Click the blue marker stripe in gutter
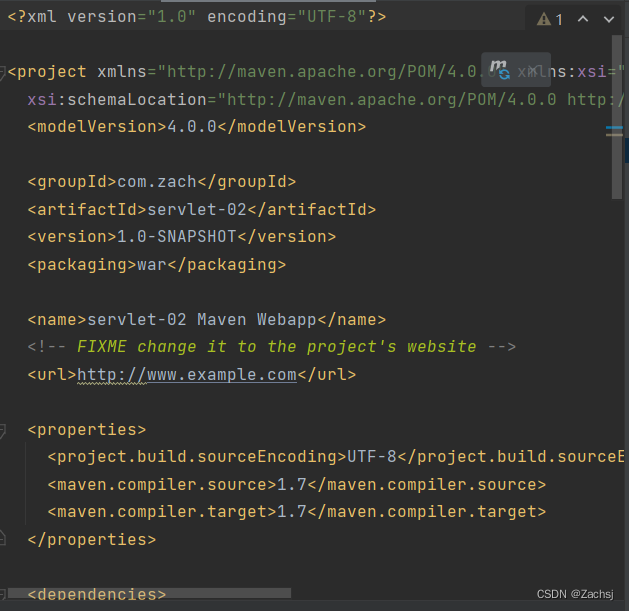Image resolution: width=629 pixels, height=611 pixels. tap(614, 128)
